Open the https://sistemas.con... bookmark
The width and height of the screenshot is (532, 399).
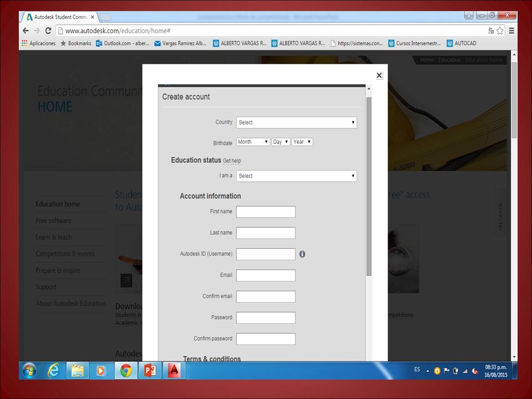tap(356, 43)
